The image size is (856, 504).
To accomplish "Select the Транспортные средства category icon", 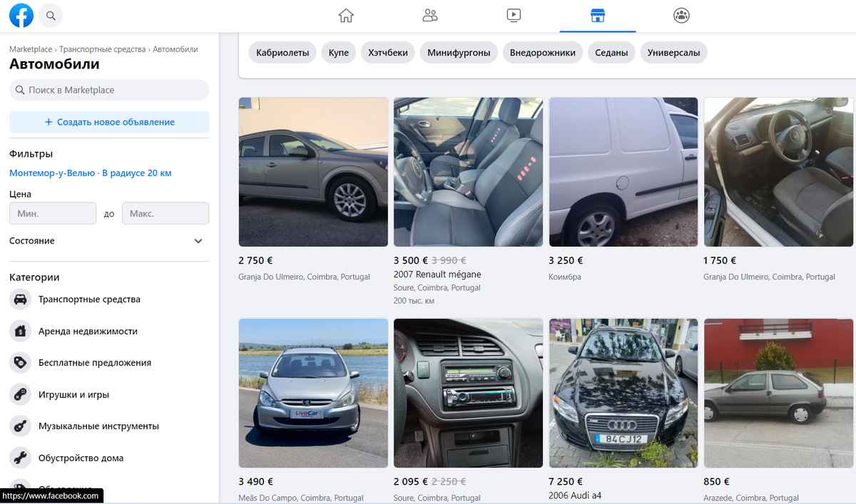I will (x=20, y=299).
